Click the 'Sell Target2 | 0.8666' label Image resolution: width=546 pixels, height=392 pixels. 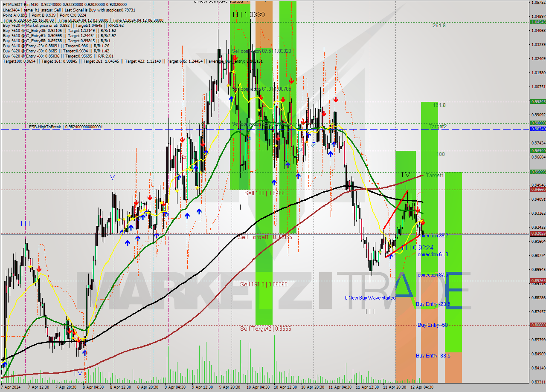[x=265, y=329]
